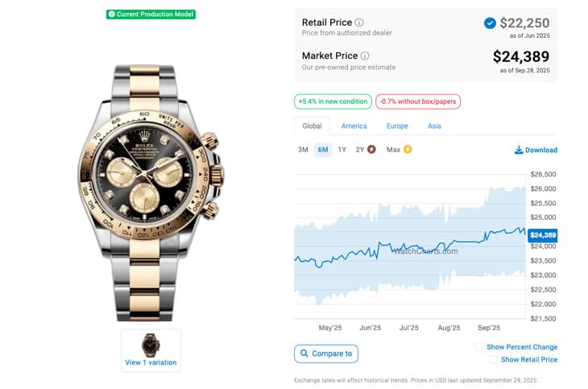Enable Show Retail Price checkbox
The height and width of the screenshot is (389, 588).
click(x=491, y=360)
